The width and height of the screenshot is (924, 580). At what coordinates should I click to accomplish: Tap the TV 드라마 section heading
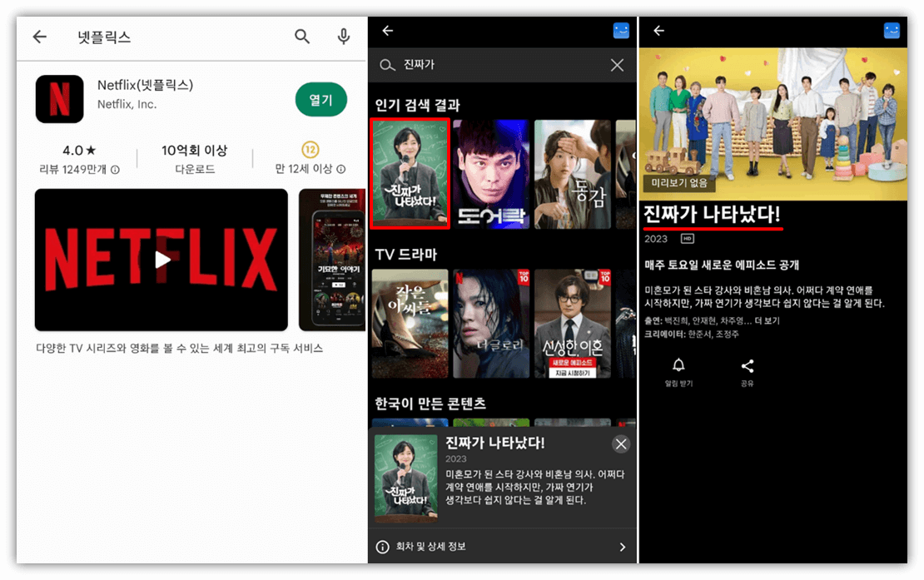pos(406,255)
